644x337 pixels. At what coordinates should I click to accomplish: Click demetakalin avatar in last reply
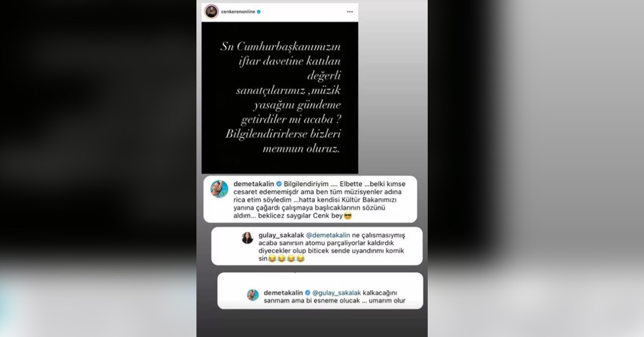click(253, 295)
